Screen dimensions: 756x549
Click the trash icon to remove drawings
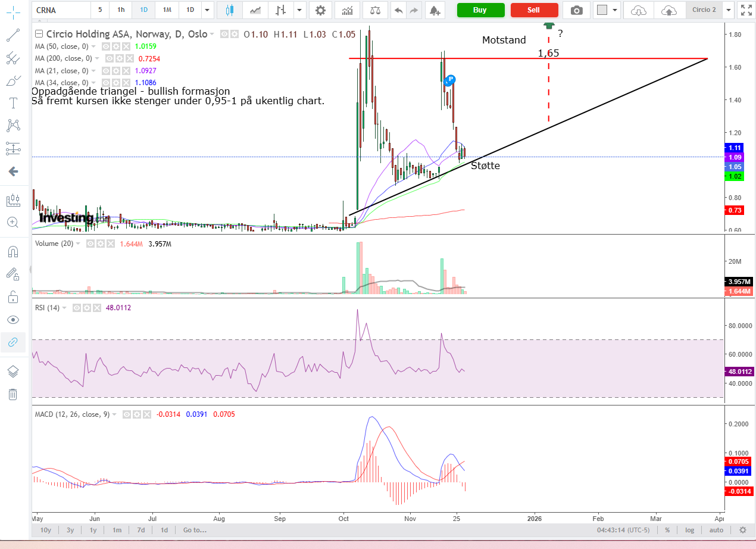point(13,394)
